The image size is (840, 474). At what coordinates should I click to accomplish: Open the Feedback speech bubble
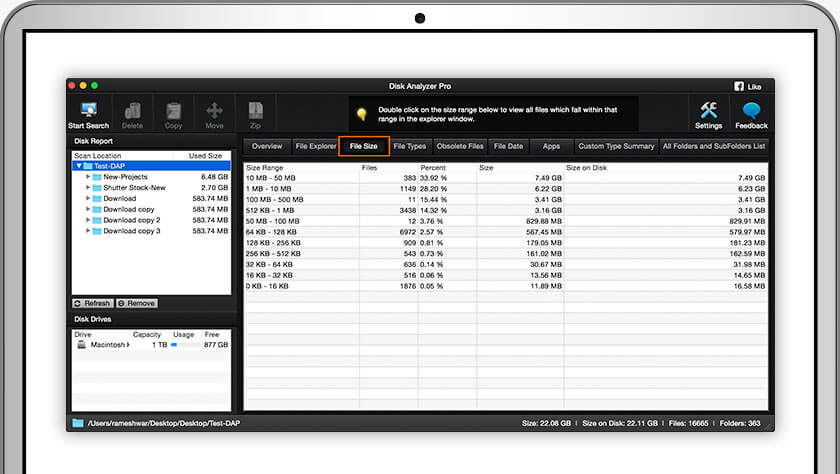tap(751, 110)
